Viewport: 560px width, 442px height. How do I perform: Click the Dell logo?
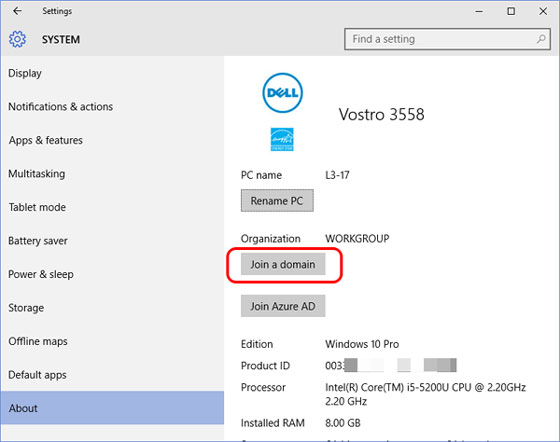[282, 93]
